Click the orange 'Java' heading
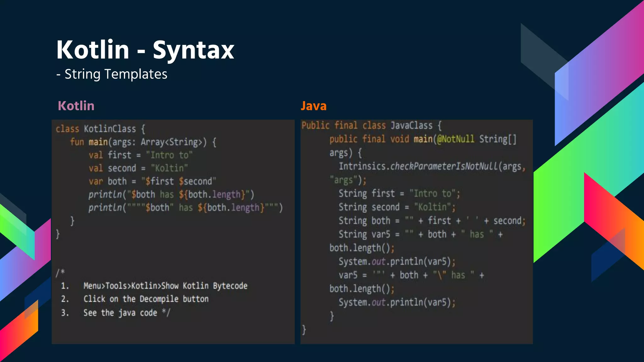The width and height of the screenshot is (644, 362). point(314,106)
